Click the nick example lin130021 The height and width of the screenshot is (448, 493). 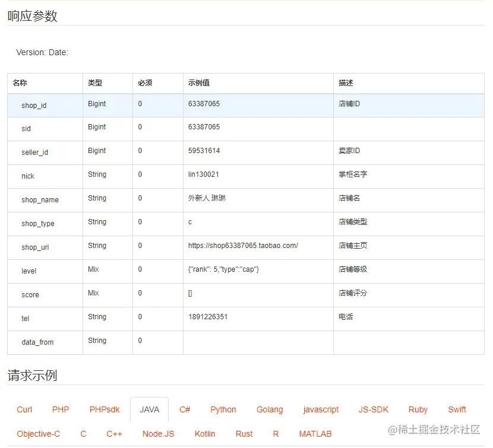(x=203, y=174)
